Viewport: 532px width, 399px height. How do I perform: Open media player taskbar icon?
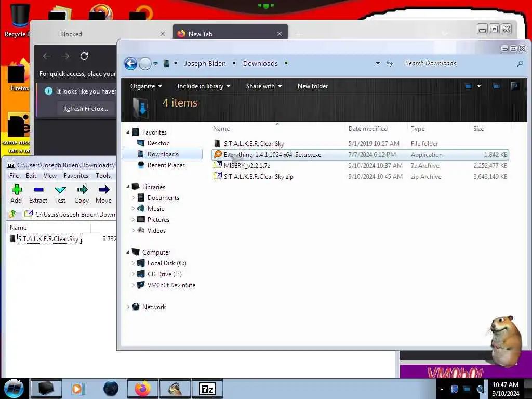coord(77,389)
